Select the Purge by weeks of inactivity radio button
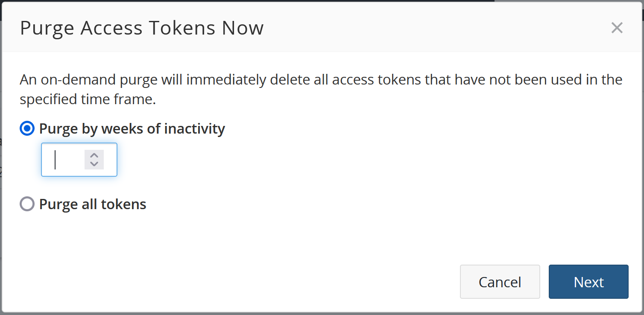Viewport: 644px width, 315px height. (27, 128)
